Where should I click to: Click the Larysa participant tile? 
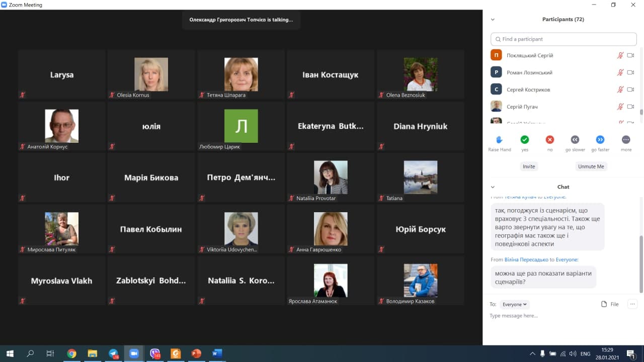61,74
